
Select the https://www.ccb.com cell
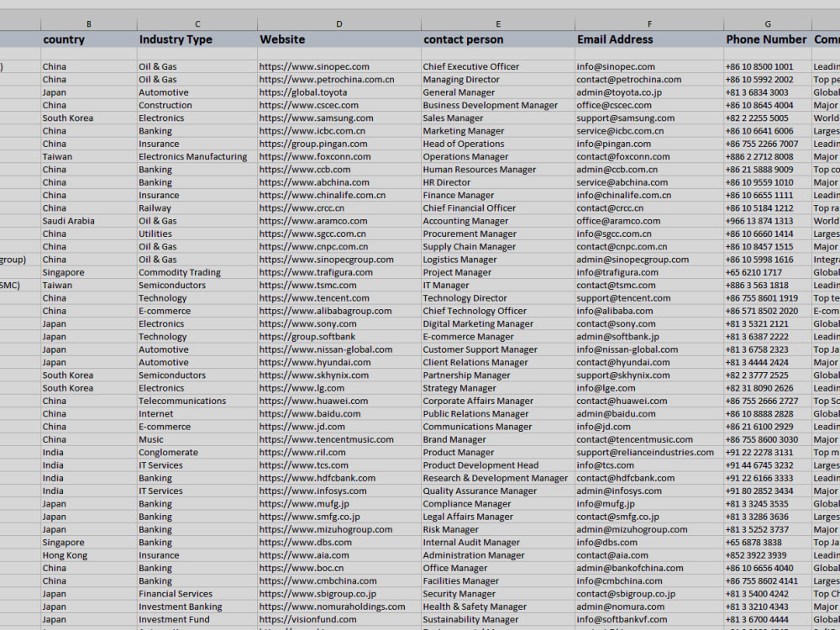click(339, 170)
